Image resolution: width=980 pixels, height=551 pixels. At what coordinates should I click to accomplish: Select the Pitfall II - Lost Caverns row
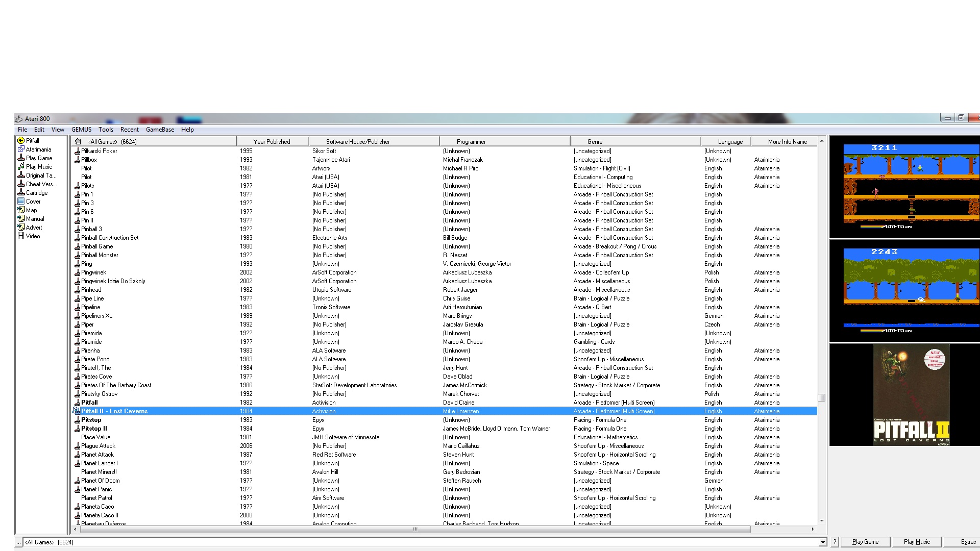tap(444, 411)
